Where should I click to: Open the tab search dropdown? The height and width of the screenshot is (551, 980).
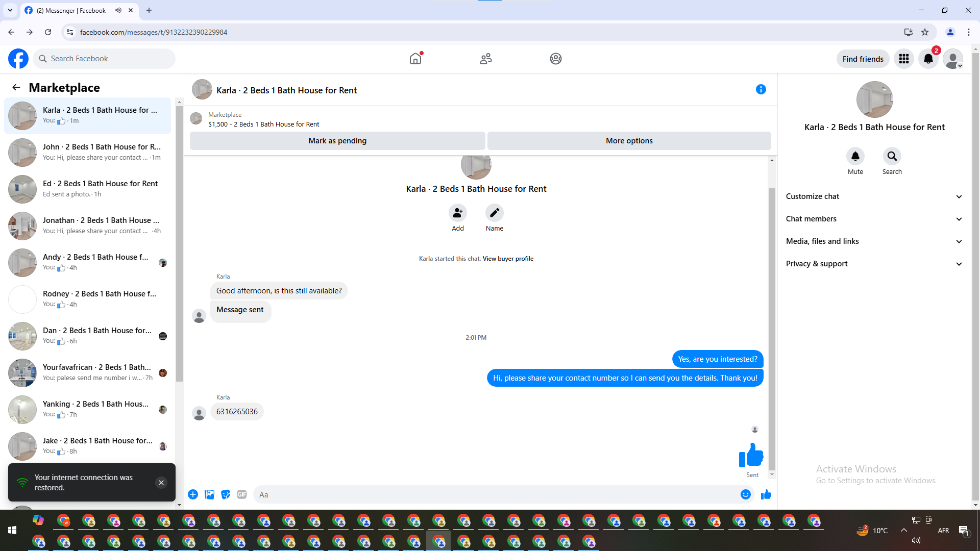(10, 10)
